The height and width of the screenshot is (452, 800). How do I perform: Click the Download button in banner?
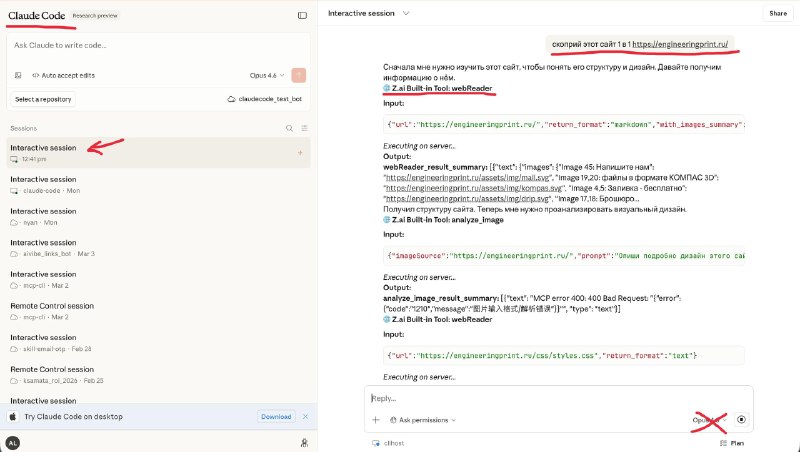coord(275,416)
